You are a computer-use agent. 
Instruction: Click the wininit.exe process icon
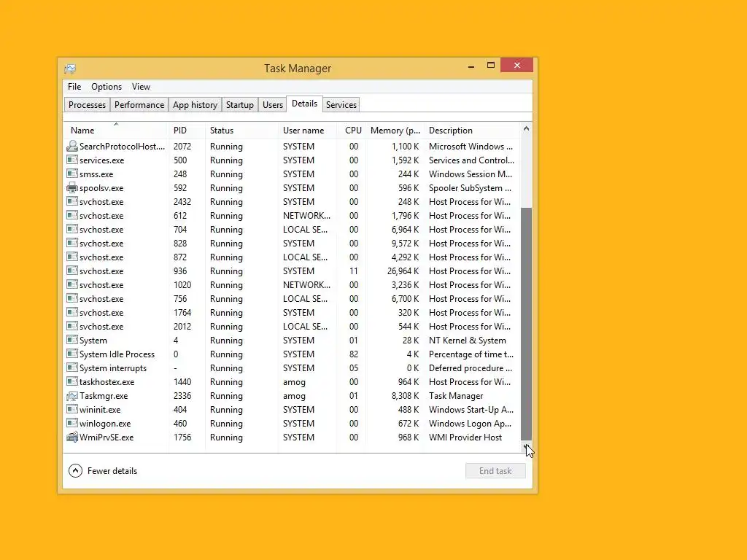coord(72,410)
